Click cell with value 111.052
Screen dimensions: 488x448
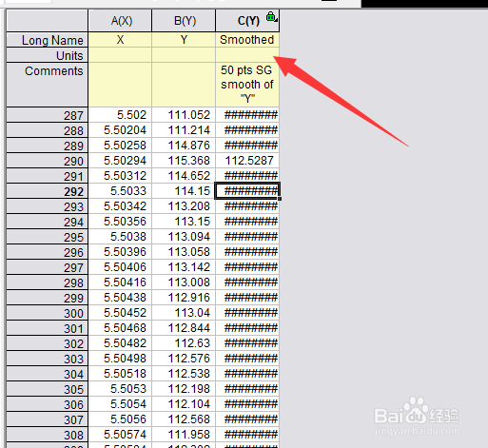point(184,115)
